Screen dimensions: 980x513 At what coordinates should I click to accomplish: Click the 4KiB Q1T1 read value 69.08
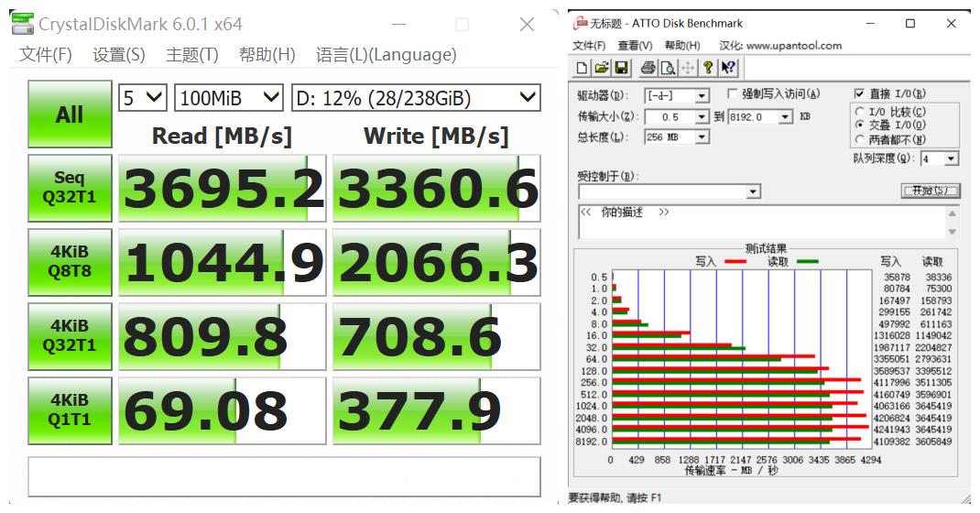tap(223, 410)
